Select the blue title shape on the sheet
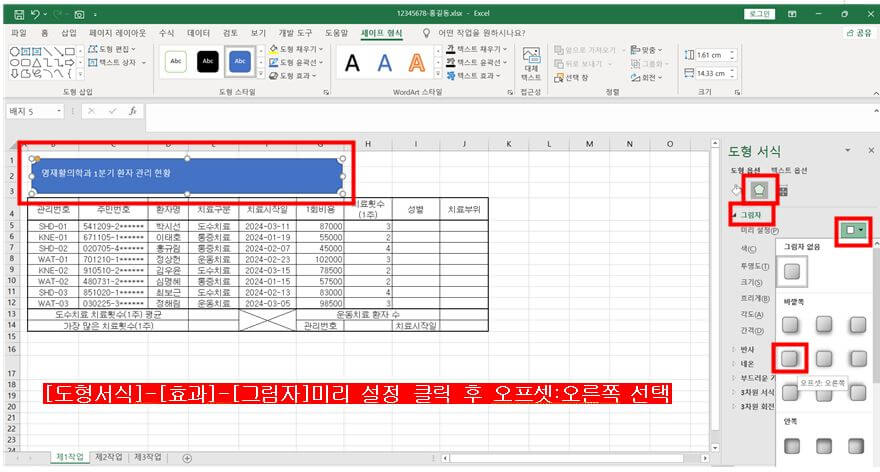The height and width of the screenshot is (472, 880). [187, 176]
